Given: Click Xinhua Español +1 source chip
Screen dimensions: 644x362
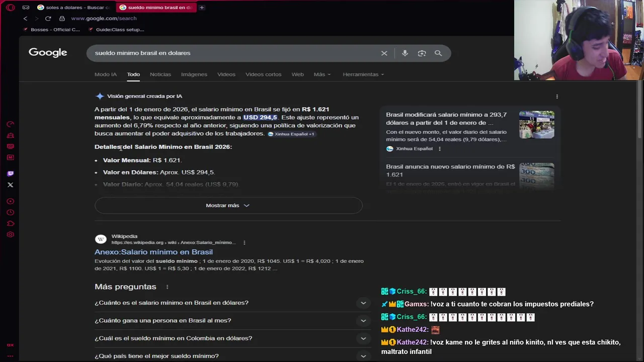Looking at the screenshot, I should pyautogui.click(x=291, y=134).
